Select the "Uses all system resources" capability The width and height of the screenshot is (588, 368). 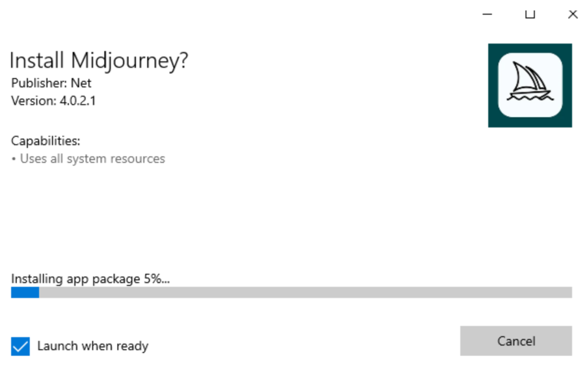[x=92, y=159]
